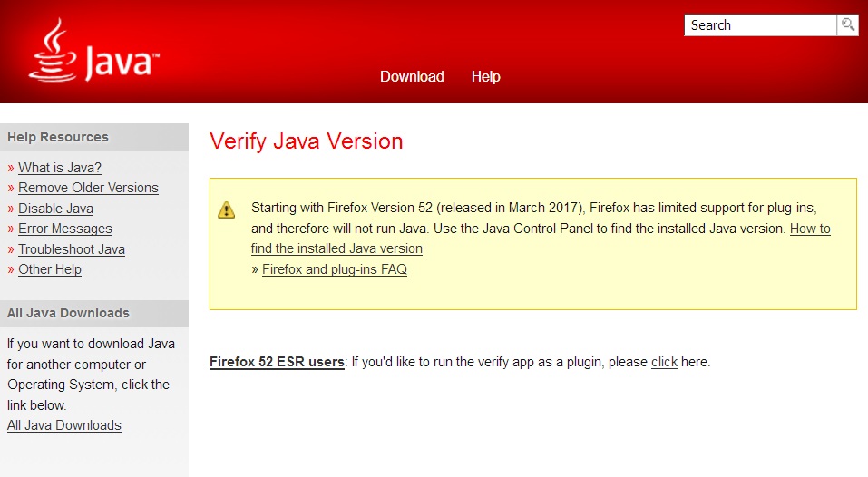Follow the 'click' link to run verify app
Image resolution: width=868 pixels, height=477 pixels.
click(x=664, y=362)
